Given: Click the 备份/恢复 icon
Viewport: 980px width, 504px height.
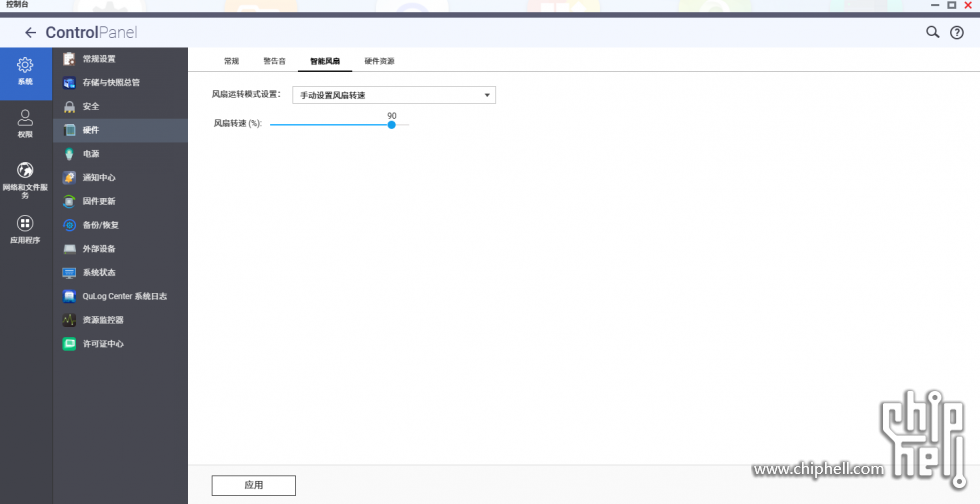Looking at the screenshot, I should click(x=69, y=225).
